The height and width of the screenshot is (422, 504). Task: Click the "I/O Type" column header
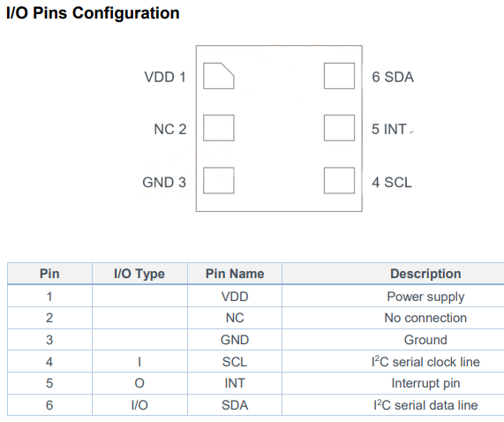(x=139, y=274)
